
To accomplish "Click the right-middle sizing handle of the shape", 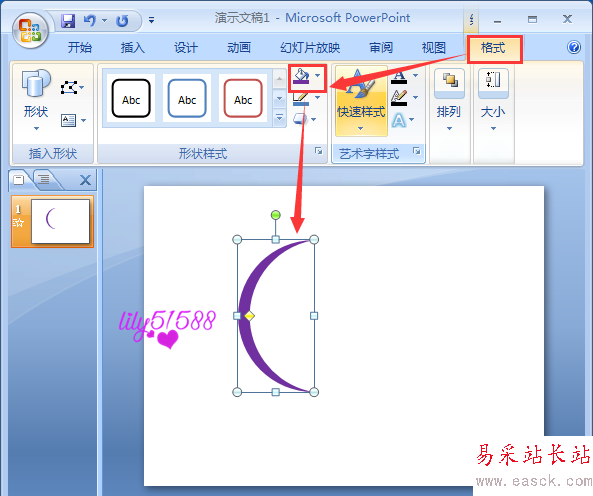I will point(314,316).
